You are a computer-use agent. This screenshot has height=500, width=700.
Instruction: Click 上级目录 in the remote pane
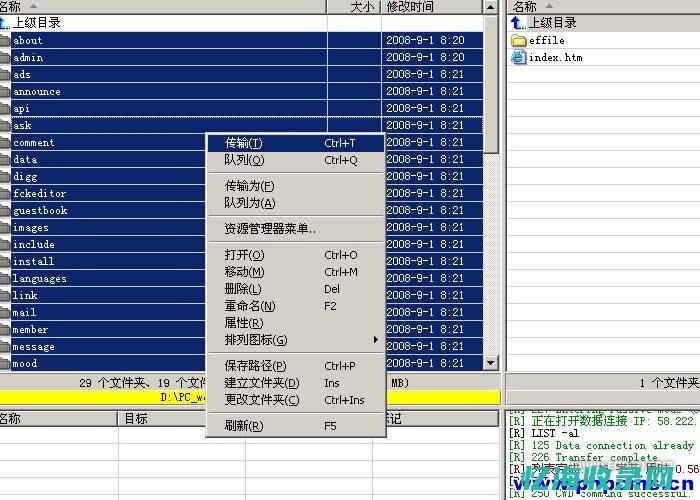(x=553, y=23)
